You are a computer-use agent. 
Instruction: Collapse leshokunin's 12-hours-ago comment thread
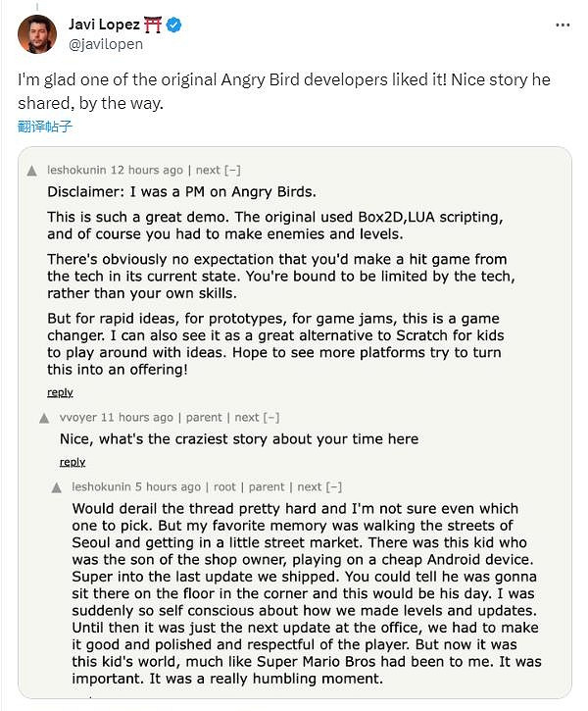coord(233,170)
